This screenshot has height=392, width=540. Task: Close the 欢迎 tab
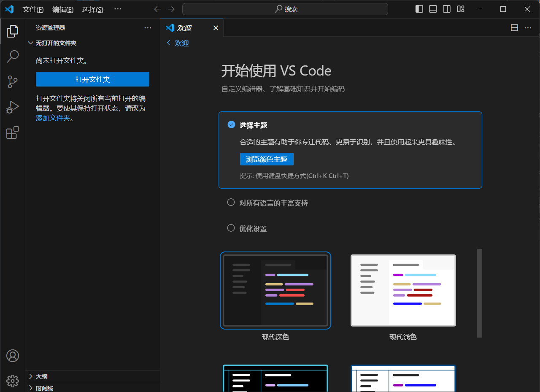(x=216, y=28)
